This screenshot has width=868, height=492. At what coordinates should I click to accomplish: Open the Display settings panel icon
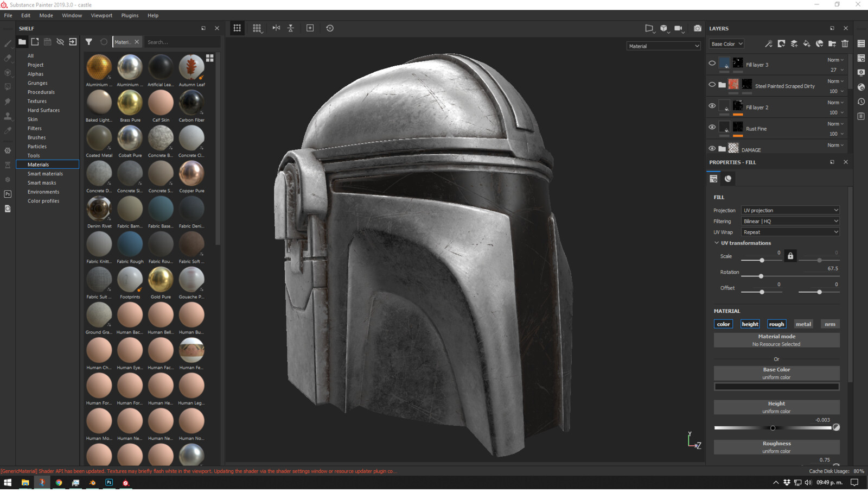coord(861,72)
